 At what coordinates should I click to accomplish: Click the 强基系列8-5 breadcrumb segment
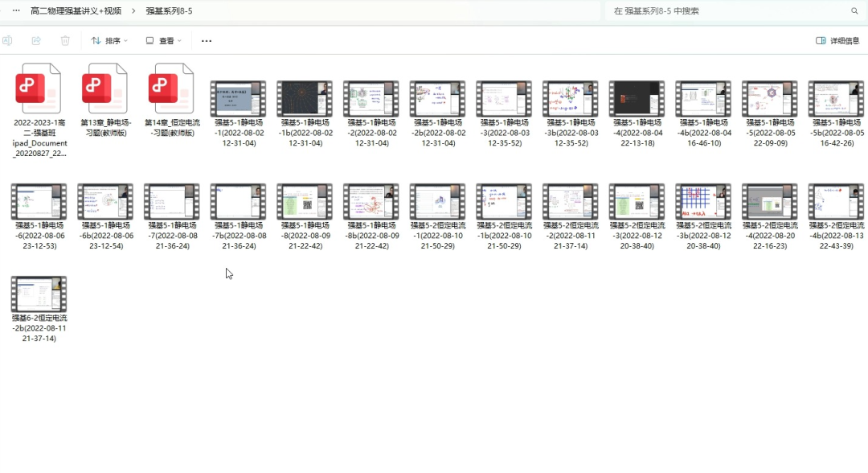click(169, 11)
